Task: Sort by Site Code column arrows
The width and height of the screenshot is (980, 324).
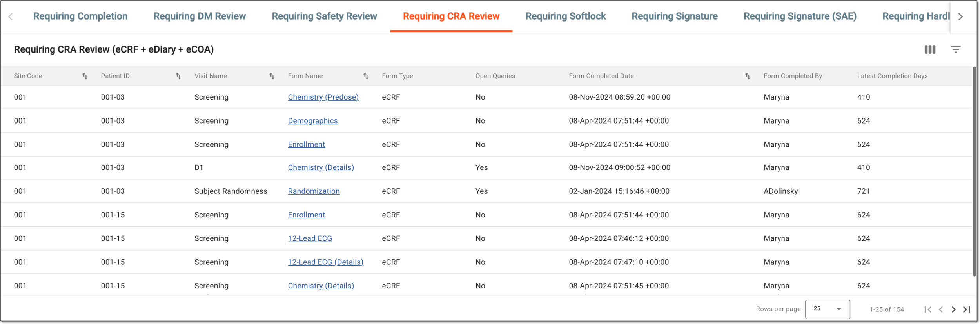Action: coord(85,76)
